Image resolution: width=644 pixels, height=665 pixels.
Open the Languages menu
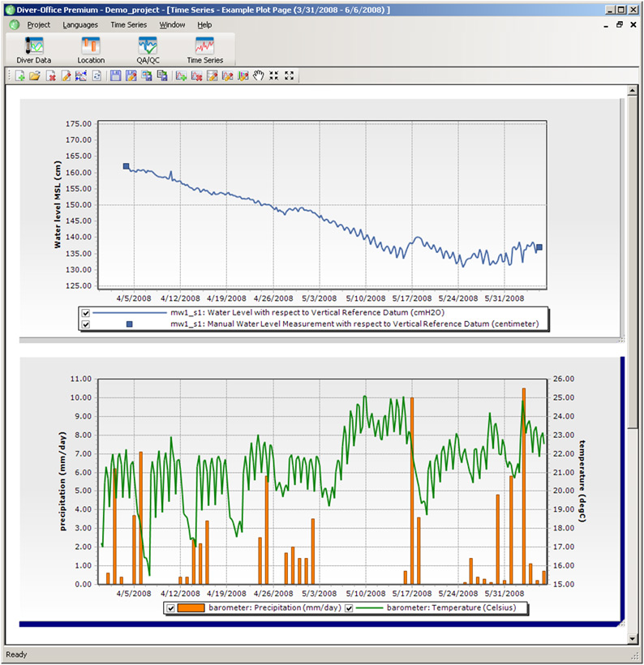[x=80, y=25]
